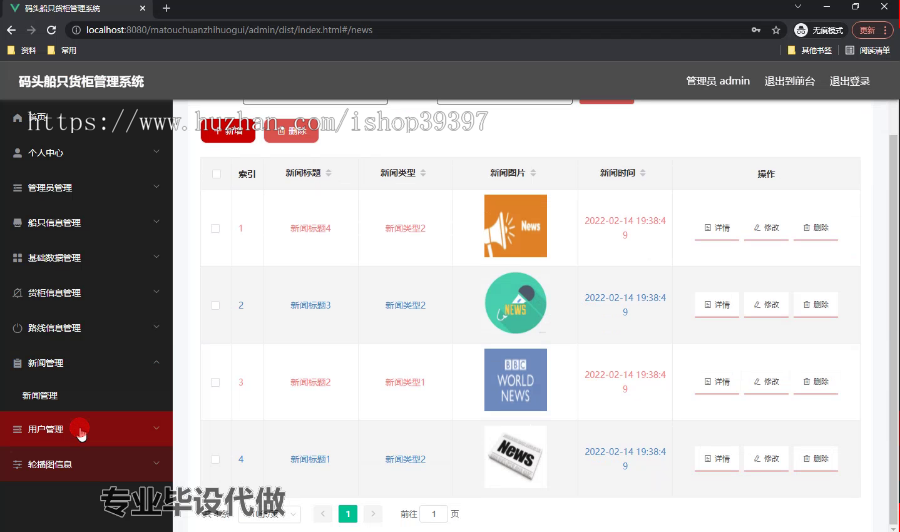Image resolution: width=900 pixels, height=532 pixels.
Task: Click 详情 button for 新闻标题4
Action: point(717,228)
